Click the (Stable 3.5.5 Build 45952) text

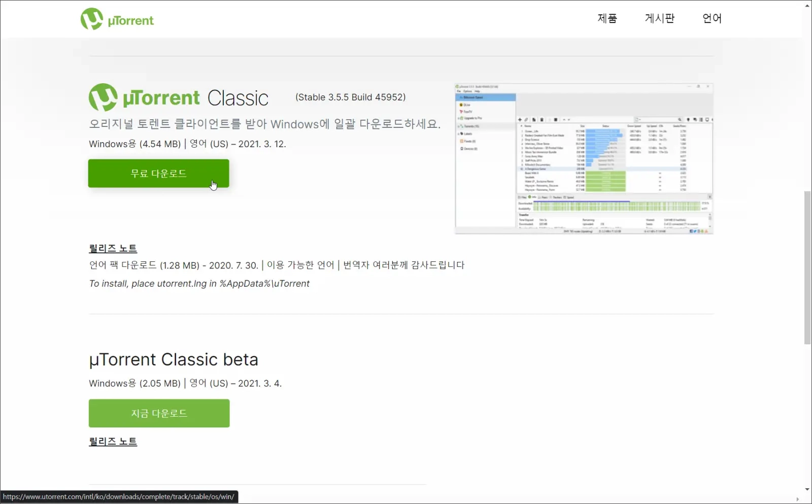point(351,97)
